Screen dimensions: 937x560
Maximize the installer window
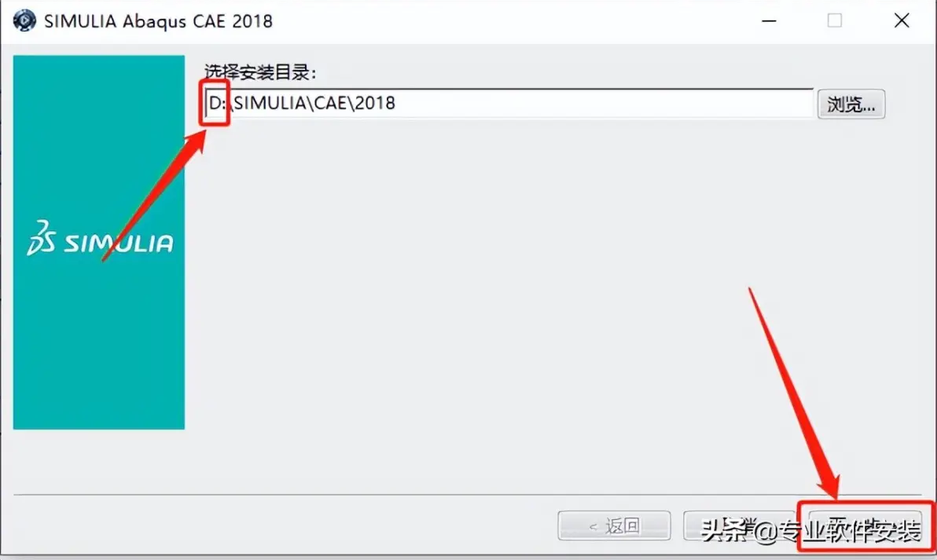pyautogui.click(x=835, y=21)
